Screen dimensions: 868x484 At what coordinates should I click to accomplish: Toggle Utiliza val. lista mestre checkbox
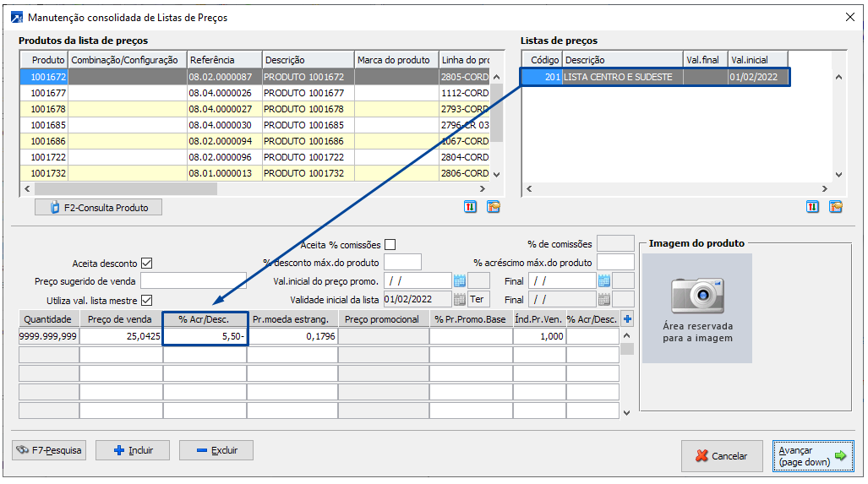[x=147, y=300]
